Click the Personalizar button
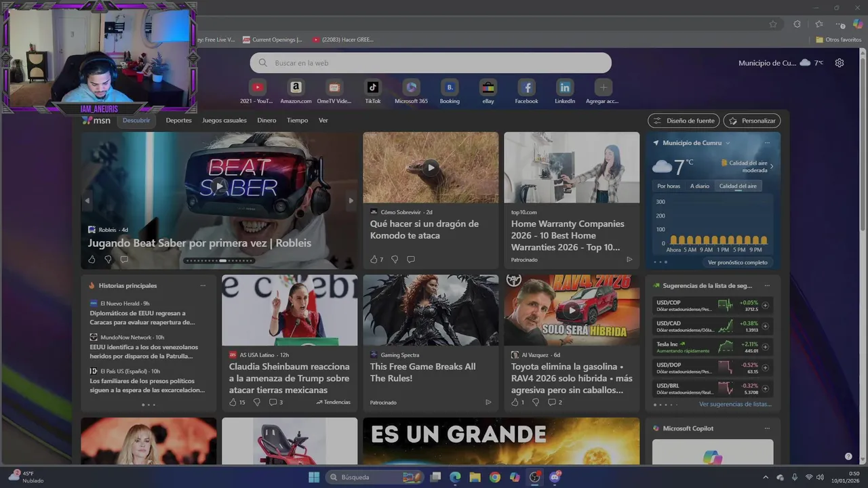868x488 pixels. pyautogui.click(x=752, y=121)
